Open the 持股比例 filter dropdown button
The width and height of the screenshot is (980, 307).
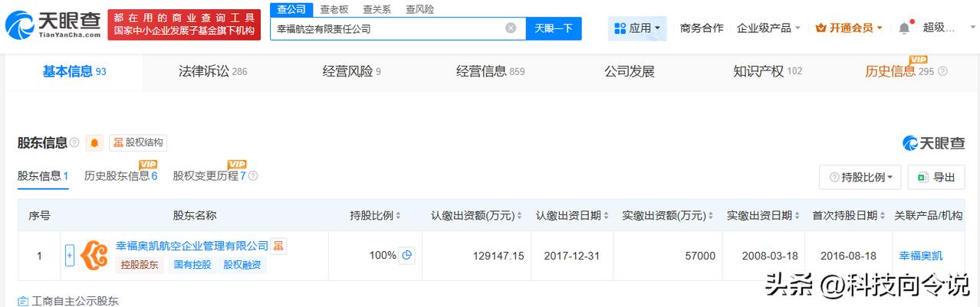860,177
